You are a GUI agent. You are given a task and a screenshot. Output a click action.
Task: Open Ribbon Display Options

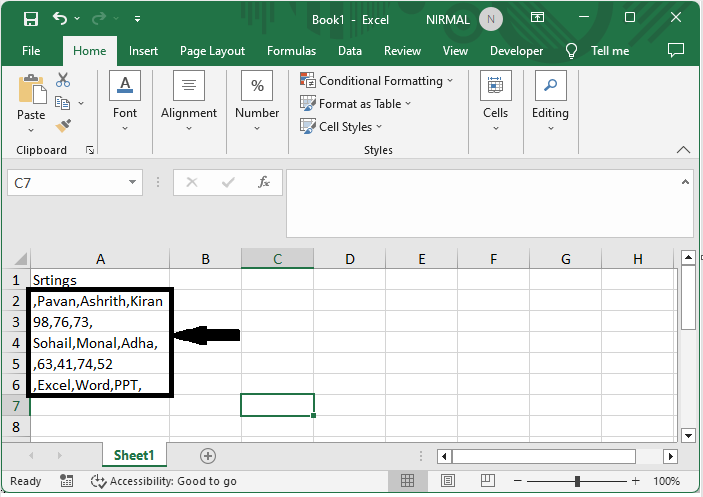[537, 17]
